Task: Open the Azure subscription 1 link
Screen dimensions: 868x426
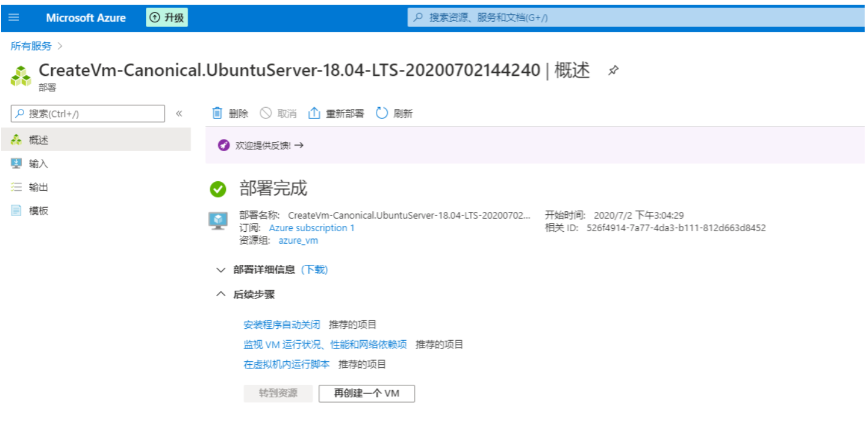Action: point(312,228)
